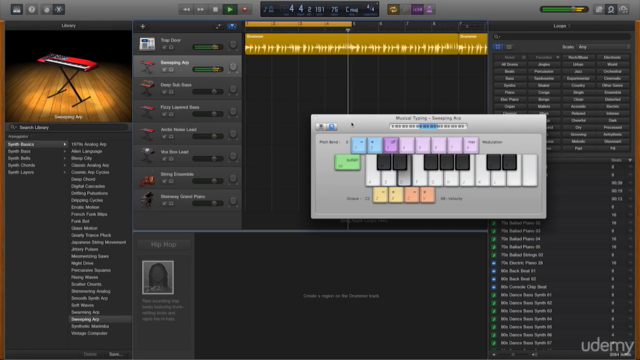Click the yellow Drummer region in timeline
Viewport: 640px width, 360px height.
(x=351, y=44)
